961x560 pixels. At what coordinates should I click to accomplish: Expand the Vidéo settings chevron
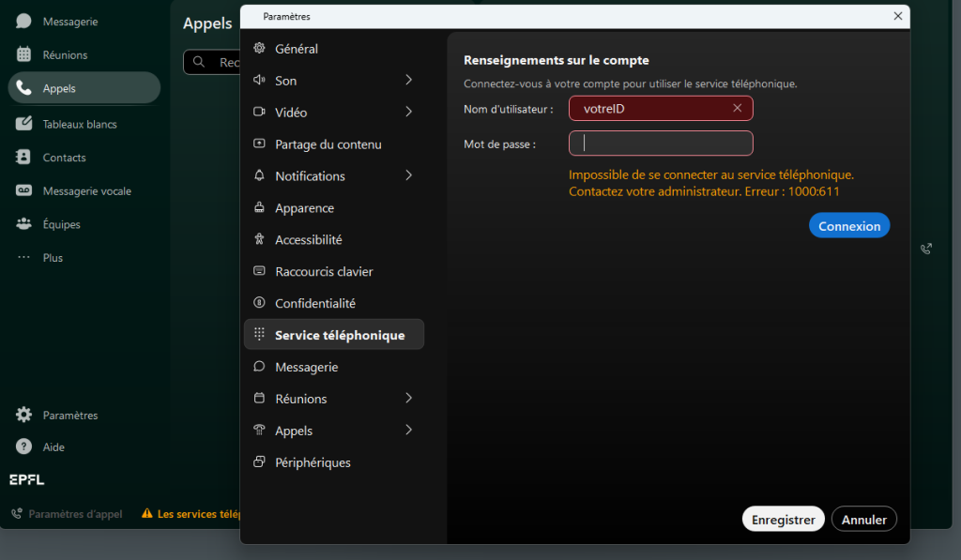click(409, 113)
